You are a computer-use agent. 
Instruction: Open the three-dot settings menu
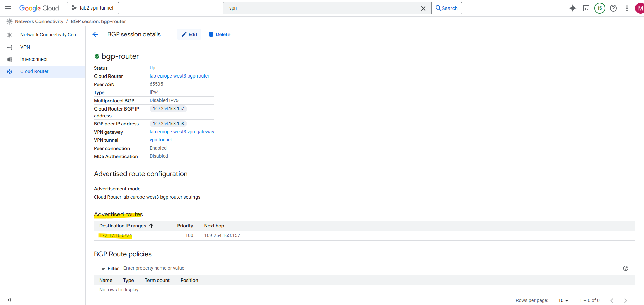(x=627, y=8)
